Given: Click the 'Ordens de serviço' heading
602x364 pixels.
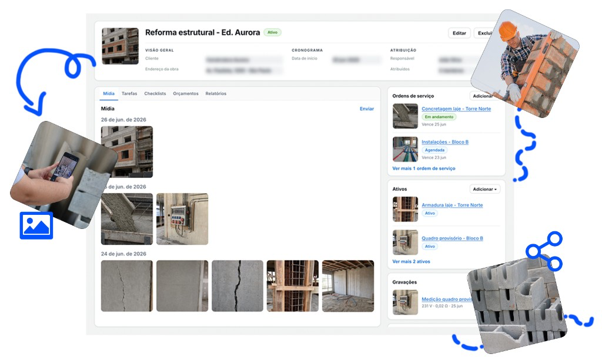Looking at the screenshot, I should point(413,96).
